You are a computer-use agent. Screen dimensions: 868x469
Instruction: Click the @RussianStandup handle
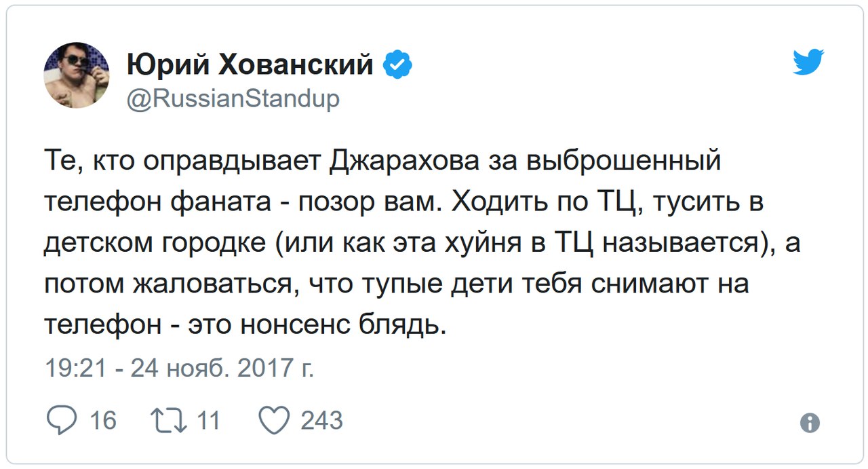pos(233,99)
